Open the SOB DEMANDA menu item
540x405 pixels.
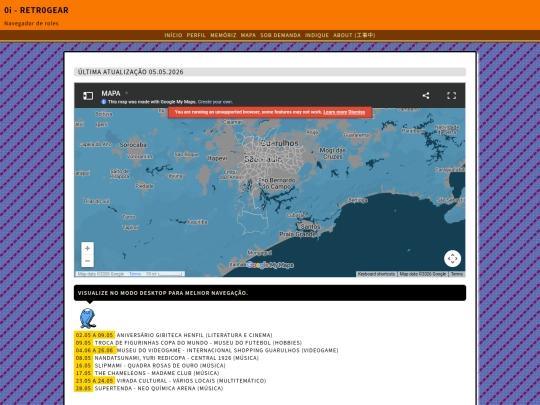click(280, 35)
